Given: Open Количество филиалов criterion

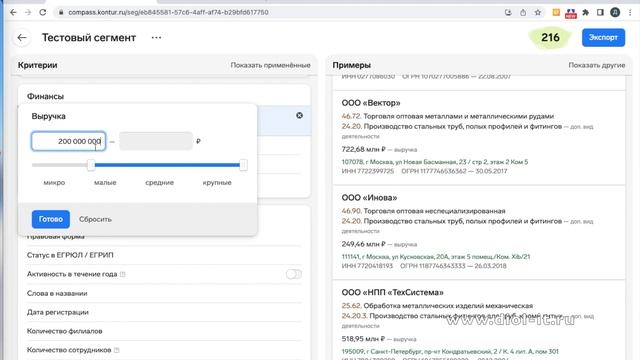Looking at the screenshot, I should (x=164, y=331).
